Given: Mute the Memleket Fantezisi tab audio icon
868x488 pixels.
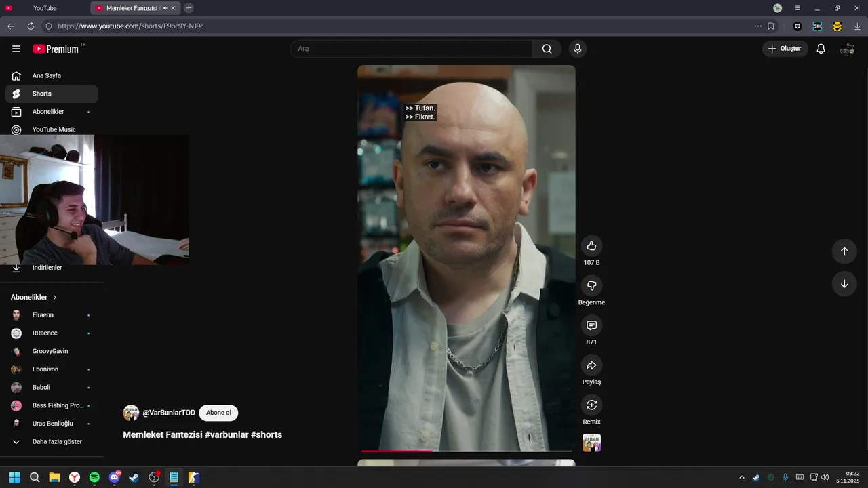Looking at the screenshot, I should point(165,8).
